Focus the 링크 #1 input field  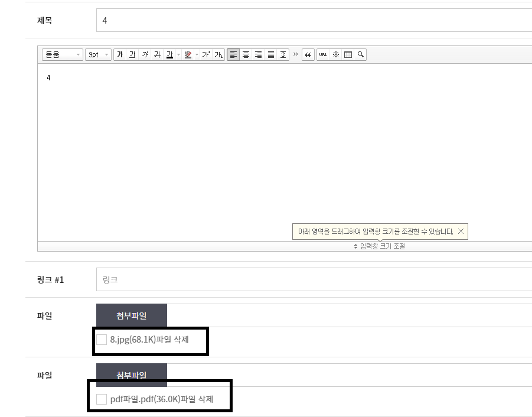[x=314, y=279]
